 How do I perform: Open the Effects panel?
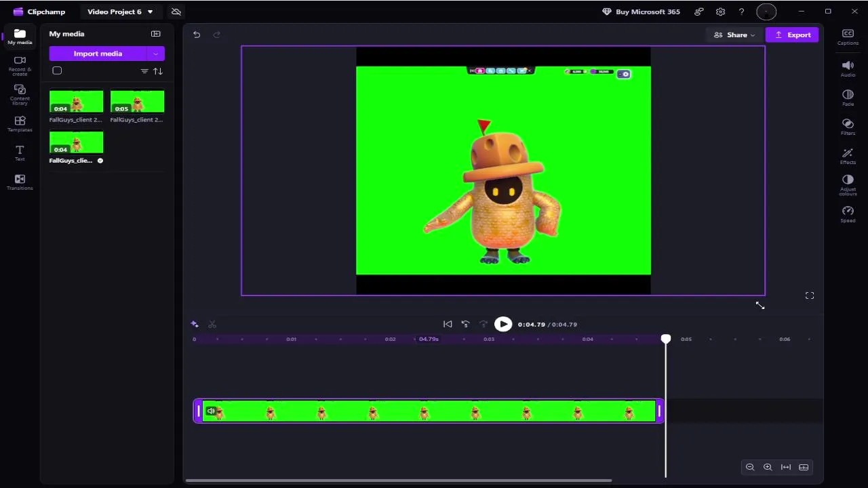(x=848, y=156)
